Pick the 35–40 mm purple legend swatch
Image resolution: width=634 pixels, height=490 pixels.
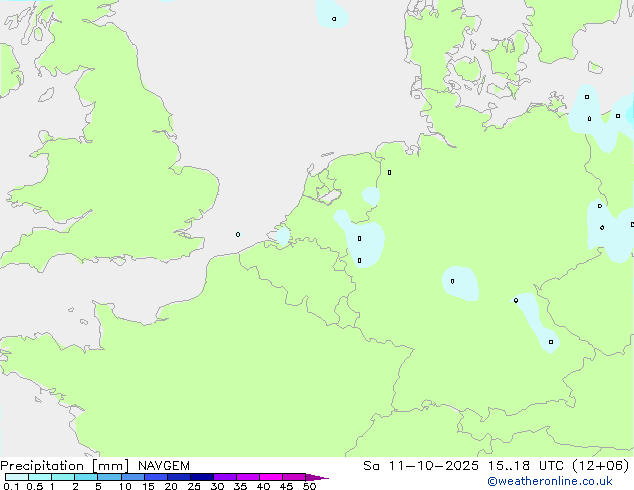point(248,477)
